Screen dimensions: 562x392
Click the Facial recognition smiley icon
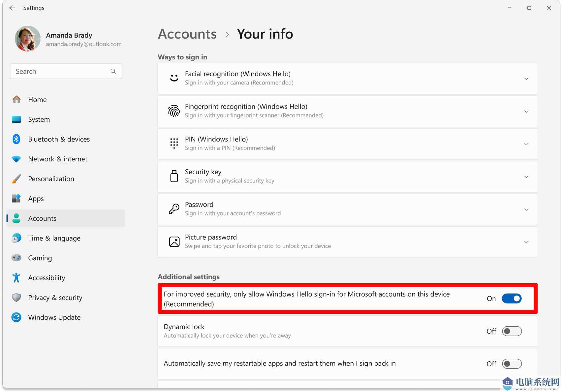pos(174,78)
